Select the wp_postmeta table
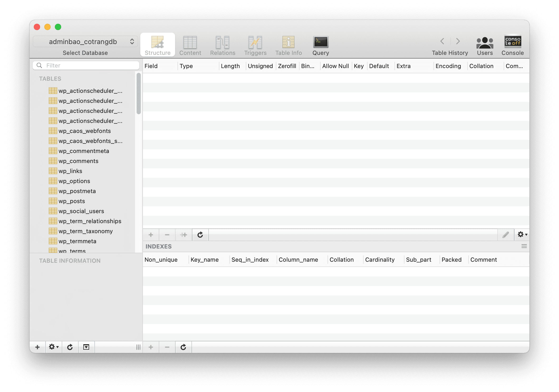Viewport: 559px width, 392px height. (77, 191)
